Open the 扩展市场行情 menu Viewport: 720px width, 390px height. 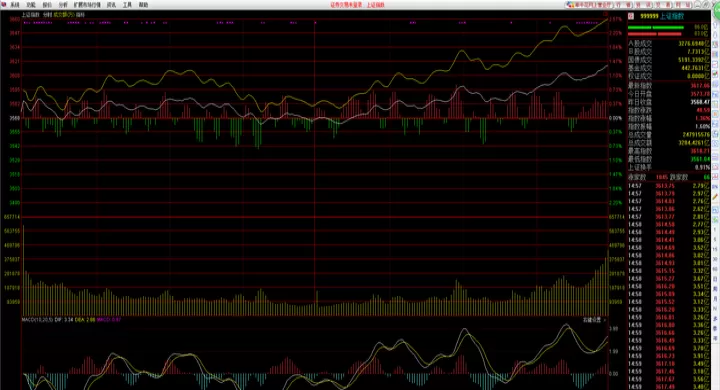click(87, 5)
